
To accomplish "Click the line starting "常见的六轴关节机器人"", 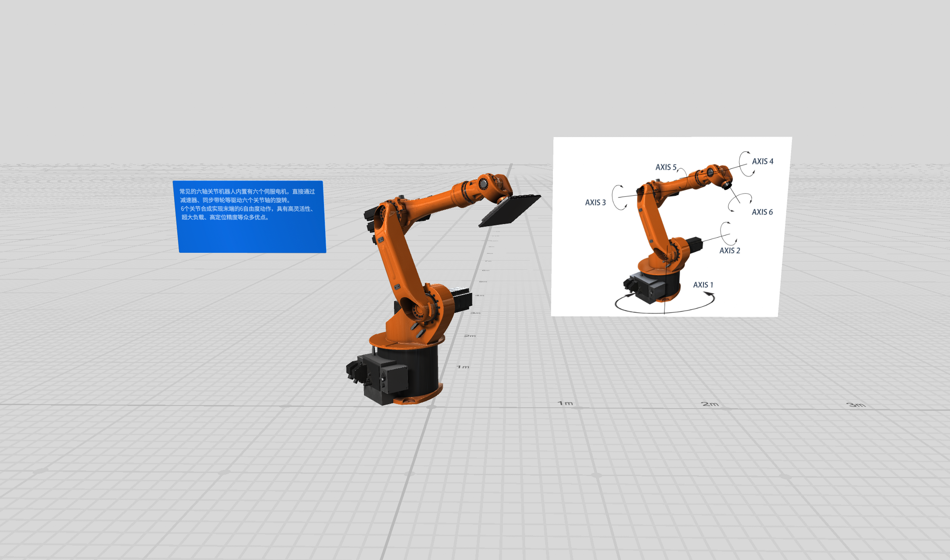I will [247, 191].
